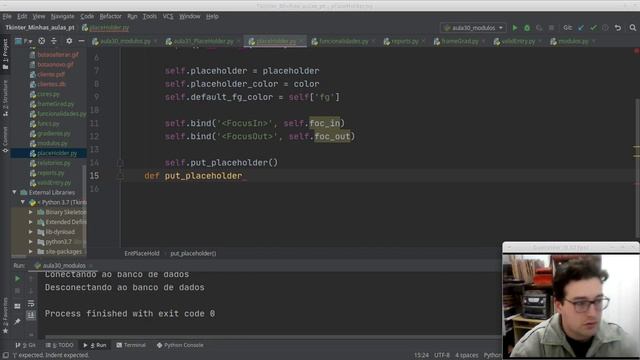Open the Terminal tool window
640x360 pixels.
pyautogui.click(x=131, y=345)
